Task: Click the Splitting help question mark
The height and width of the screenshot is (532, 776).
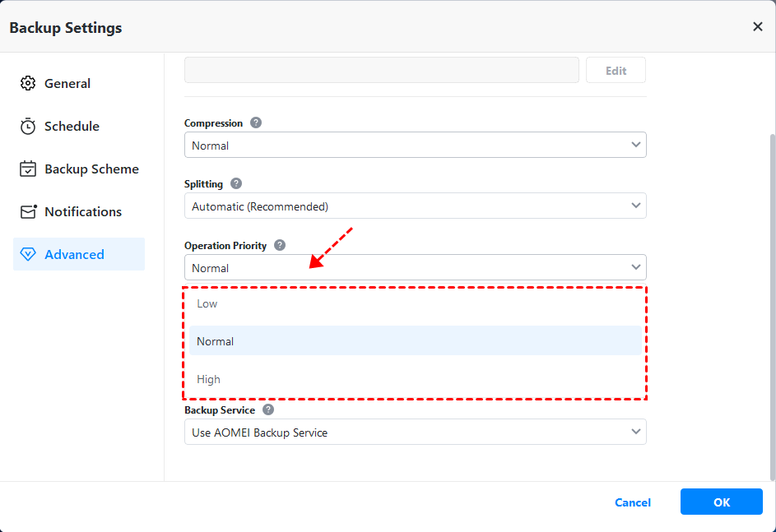Action: [x=236, y=183]
